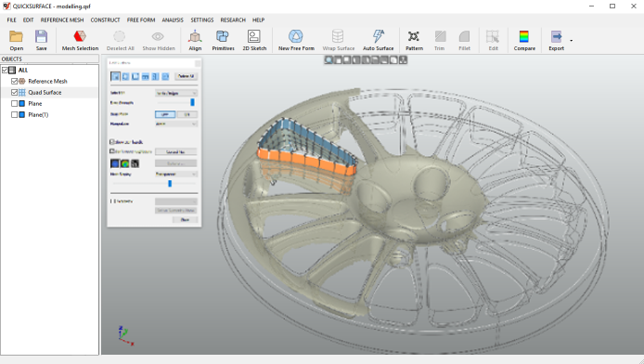Screen dimensions: 644x364
Task: Open a file with the Open icon
Action: (16, 36)
